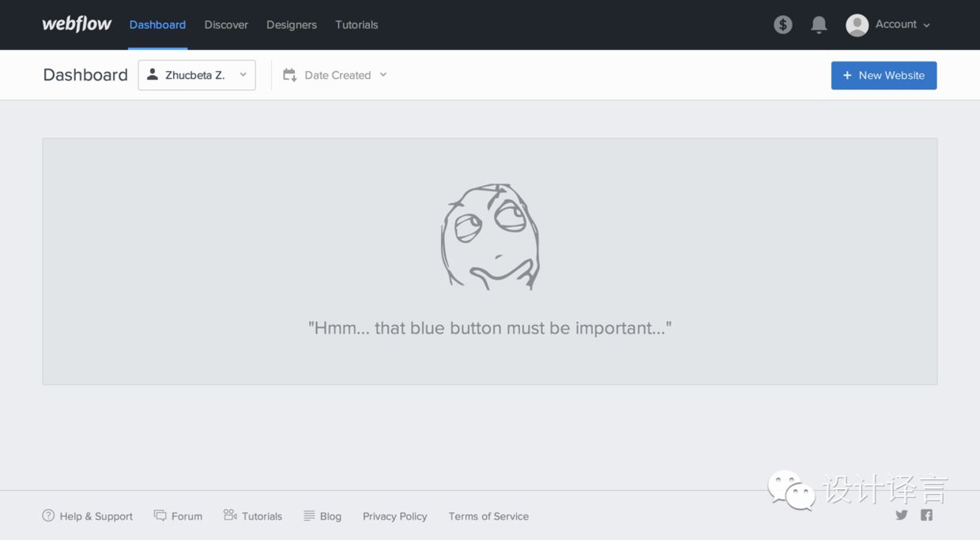Click the Webflow logo
The width and height of the screenshot is (980, 540).
click(77, 24)
